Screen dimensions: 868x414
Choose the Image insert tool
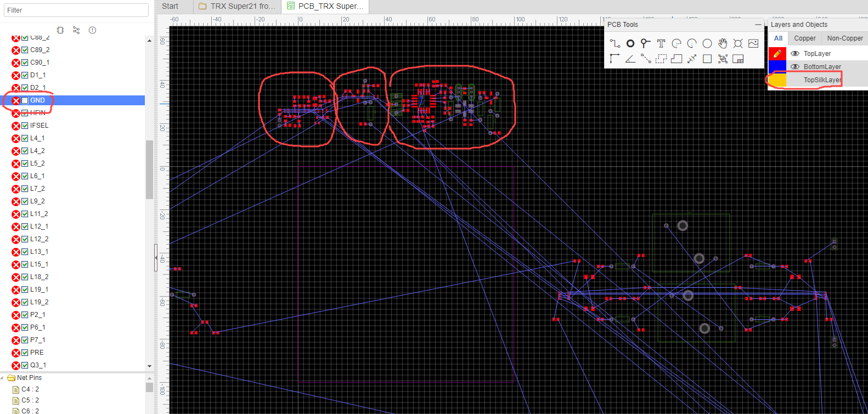pos(753,43)
